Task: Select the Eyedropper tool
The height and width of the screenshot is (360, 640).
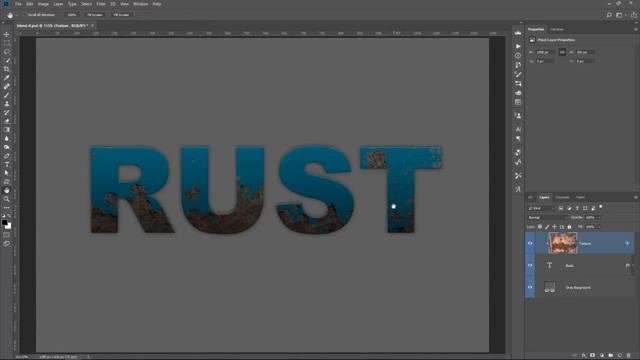Action: (7, 78)
